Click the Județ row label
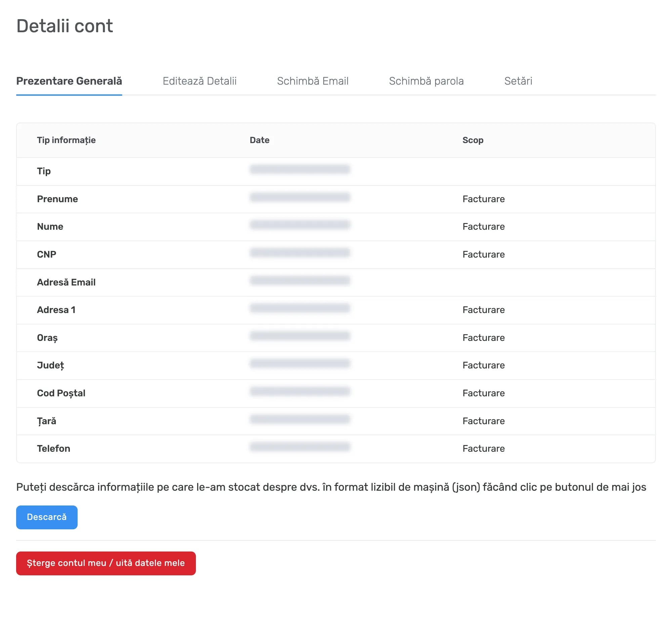Image resolution: width=672 pixels, height=618 pixels. point(50,365)
